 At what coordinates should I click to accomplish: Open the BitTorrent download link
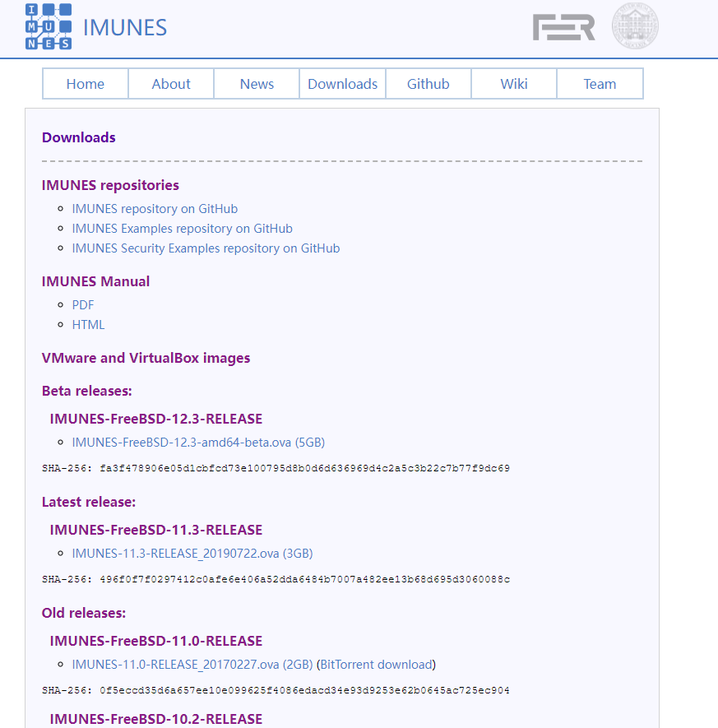point(377,665)
